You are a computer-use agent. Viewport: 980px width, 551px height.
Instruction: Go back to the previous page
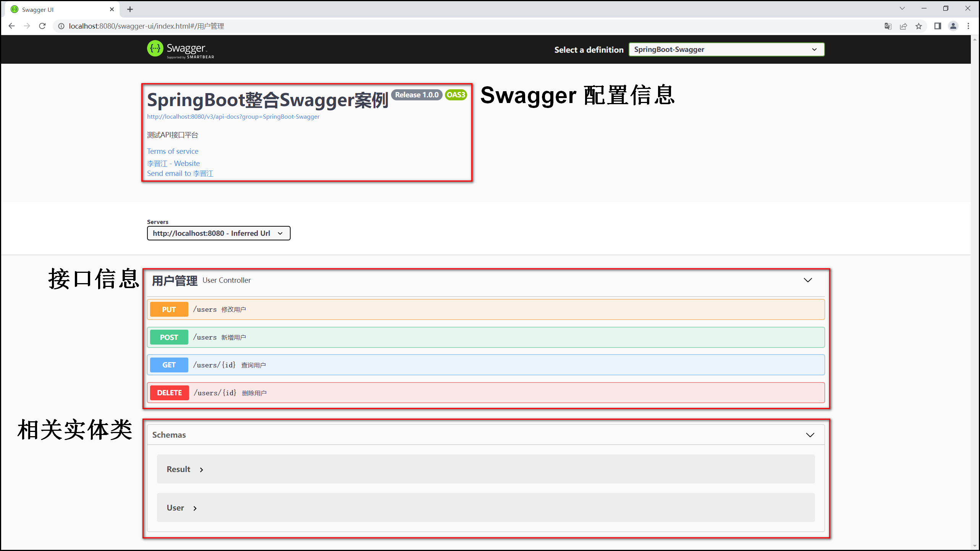click(11, 26)
